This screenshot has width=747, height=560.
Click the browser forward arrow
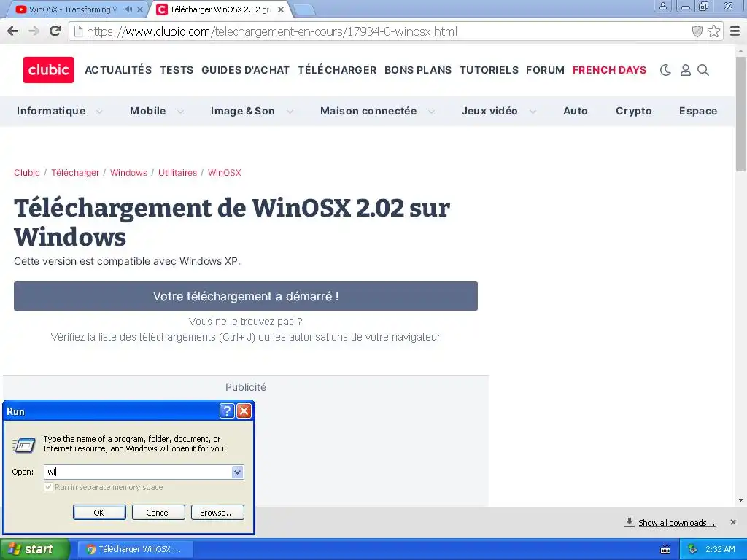tap(34, 31)
